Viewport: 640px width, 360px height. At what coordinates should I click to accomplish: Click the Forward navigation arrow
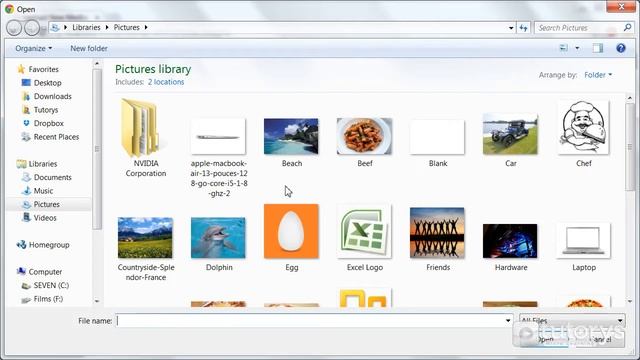point(32,28)
